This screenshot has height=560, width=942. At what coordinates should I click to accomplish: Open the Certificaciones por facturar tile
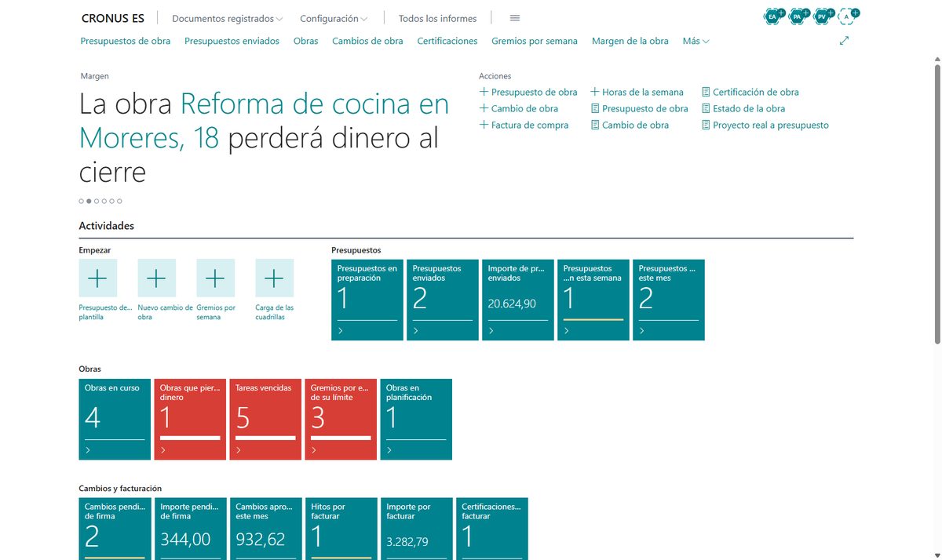(x=491, y=529)
